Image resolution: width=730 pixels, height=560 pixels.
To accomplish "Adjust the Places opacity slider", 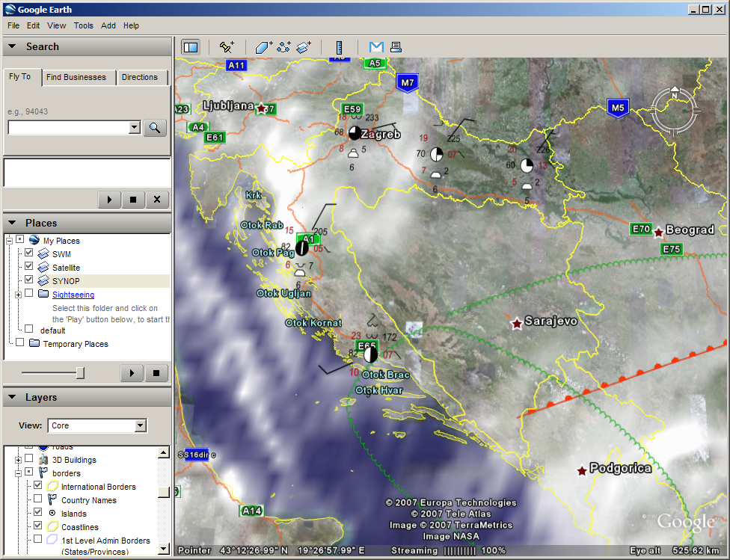I will pos(80,373).
